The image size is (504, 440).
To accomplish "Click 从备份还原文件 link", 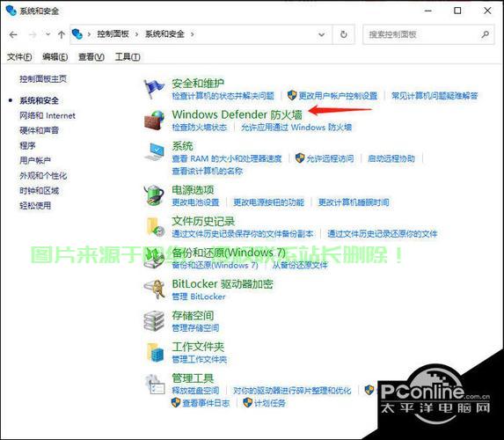I will point(300,266).
